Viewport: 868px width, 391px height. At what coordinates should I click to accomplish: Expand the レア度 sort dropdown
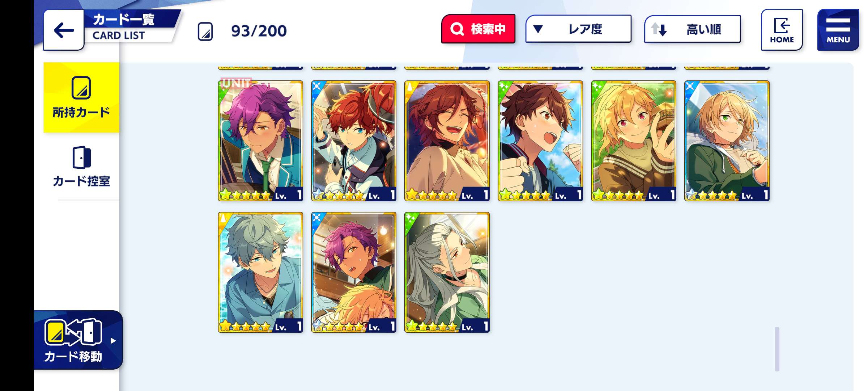click(x=578, y=29)
